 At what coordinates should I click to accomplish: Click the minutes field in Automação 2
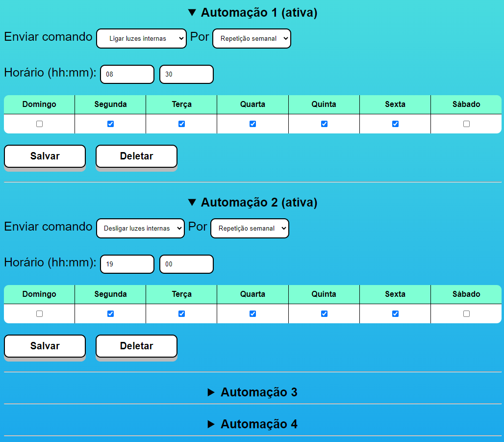[x=186, y=264]
